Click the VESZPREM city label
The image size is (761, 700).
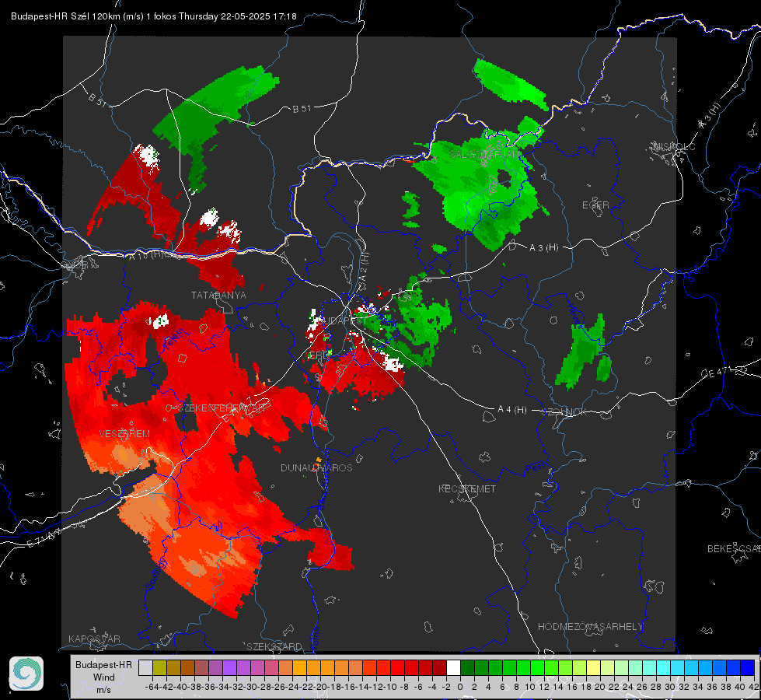(x=124, y=434)
